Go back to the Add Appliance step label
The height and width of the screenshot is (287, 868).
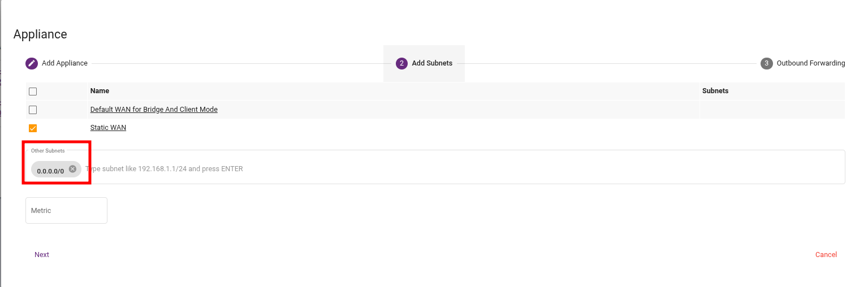64,63
